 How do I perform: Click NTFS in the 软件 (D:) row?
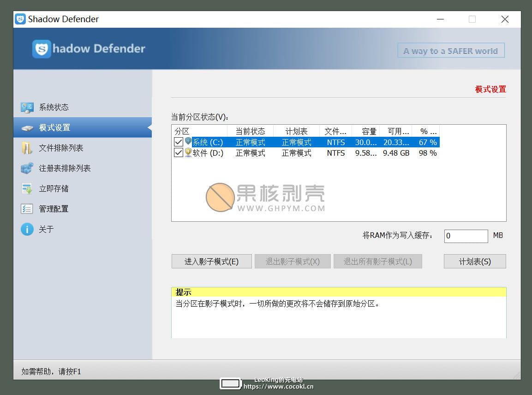[x=336, y=153]
